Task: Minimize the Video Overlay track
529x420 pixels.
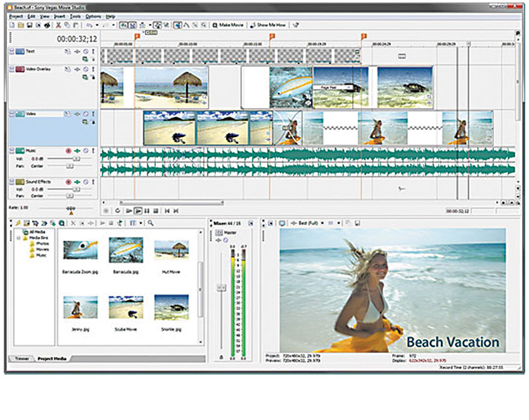Action: pos(11,69)
